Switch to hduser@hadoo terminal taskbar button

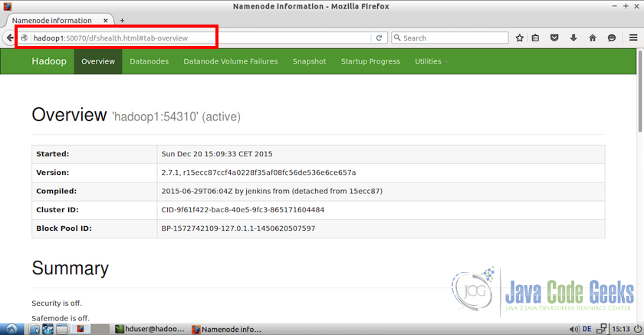[x=149, y=330]
